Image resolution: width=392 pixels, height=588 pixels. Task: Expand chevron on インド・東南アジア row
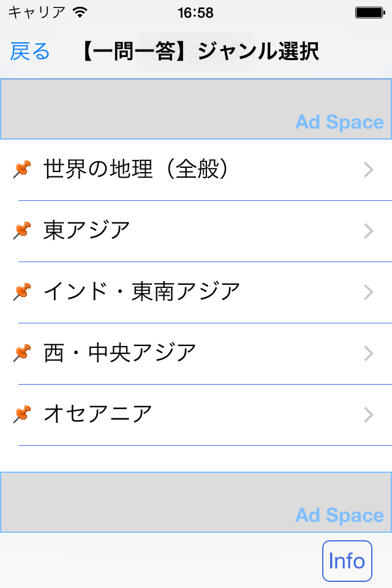click(368, 292)
